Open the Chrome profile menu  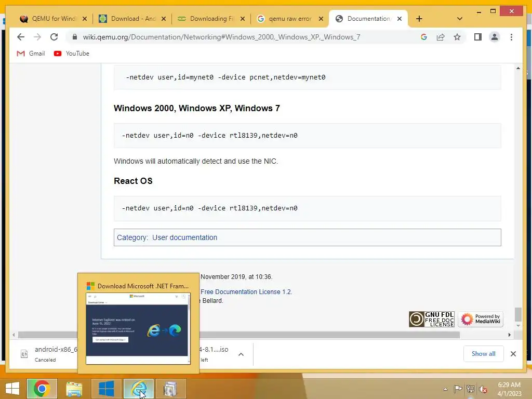tap(495, 37)
